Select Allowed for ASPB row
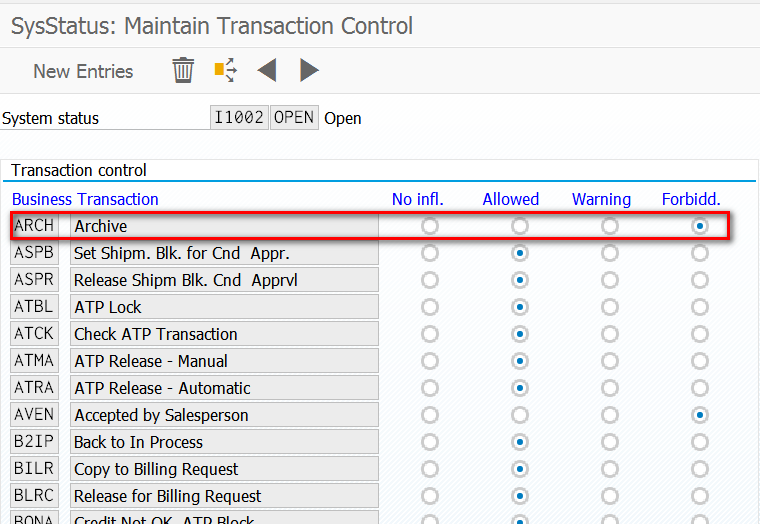Screen dimensions: 760x524 (520, 253)
